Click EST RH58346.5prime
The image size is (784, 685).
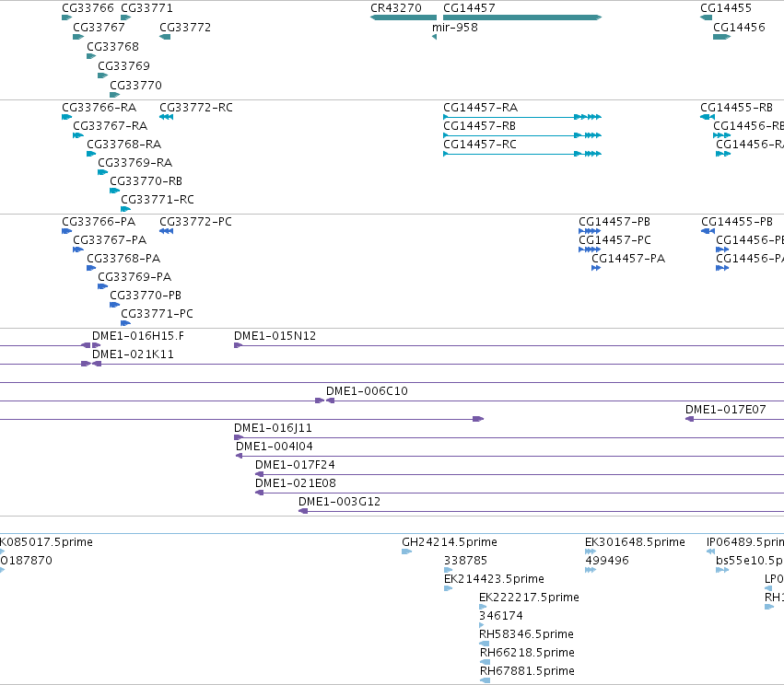526,635
